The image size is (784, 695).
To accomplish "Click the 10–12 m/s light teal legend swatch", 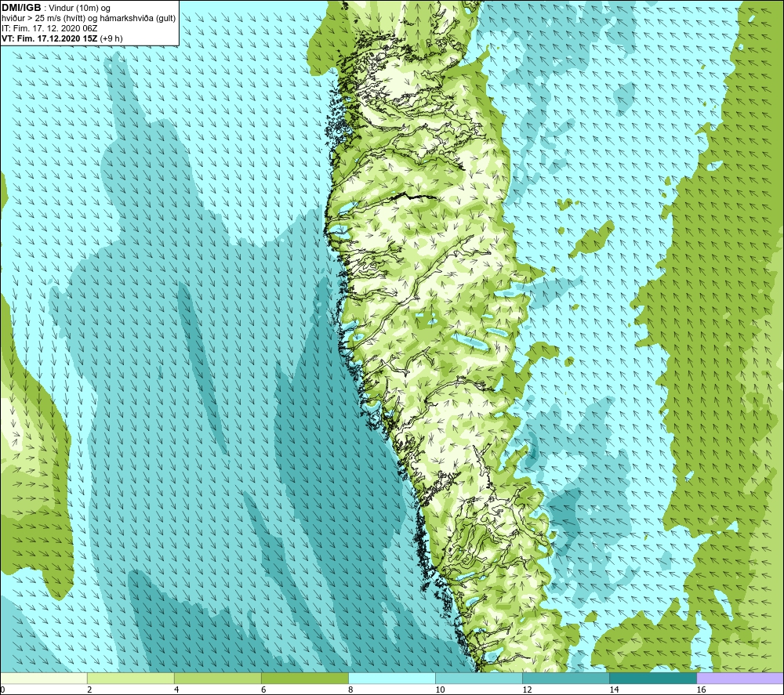I will [x=479, y=679].
